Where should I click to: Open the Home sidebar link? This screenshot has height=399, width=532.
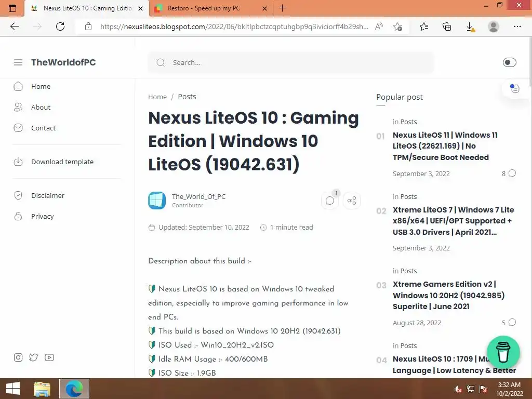41,87
